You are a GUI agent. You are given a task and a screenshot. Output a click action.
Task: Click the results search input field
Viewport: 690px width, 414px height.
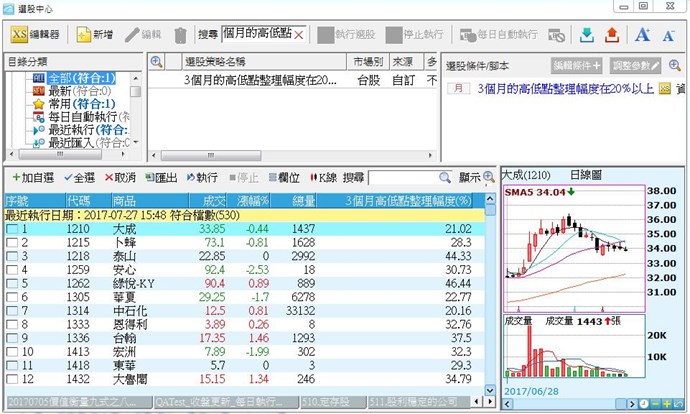(x=411, y=177)
